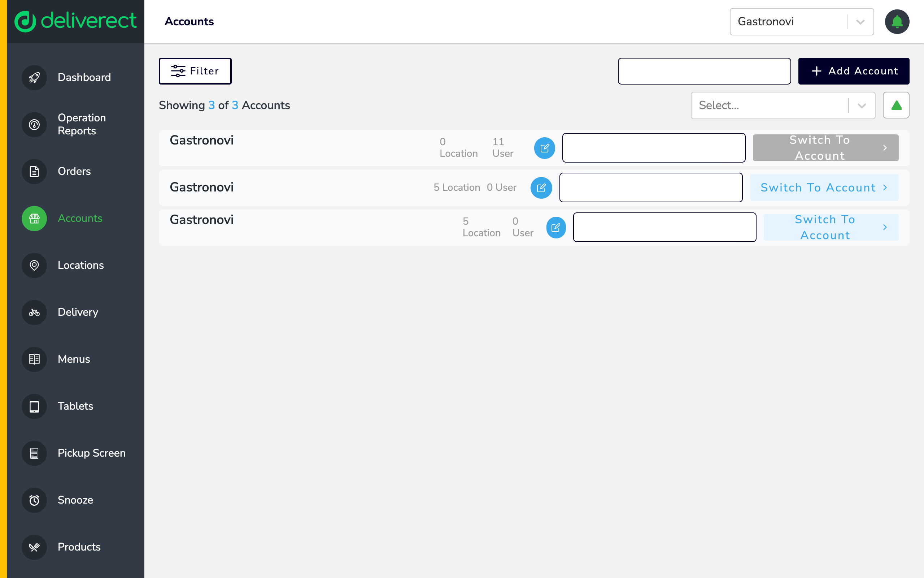Open the notifications bell
Image resolution: width=924 pixels, height=578 pixels.
pyautogui.click(x=897, y=22)
